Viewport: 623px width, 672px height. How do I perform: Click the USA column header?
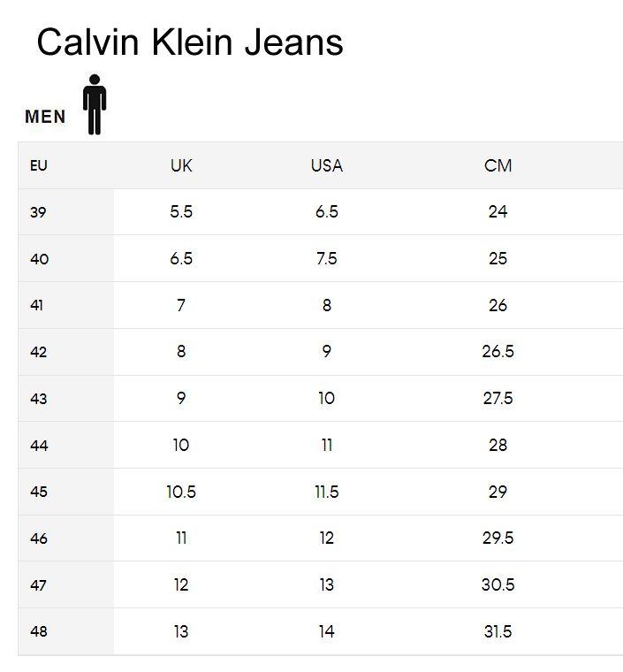click(x=326, y=165)
